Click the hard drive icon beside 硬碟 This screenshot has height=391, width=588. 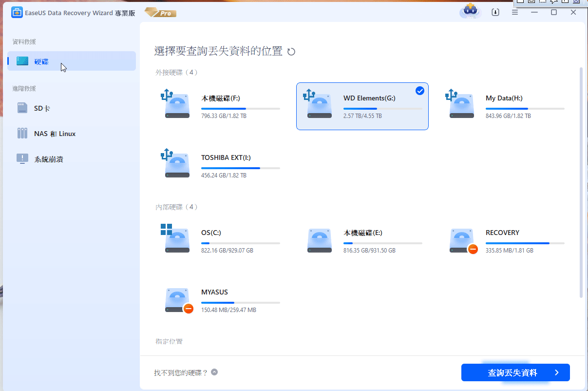(22, 61)
